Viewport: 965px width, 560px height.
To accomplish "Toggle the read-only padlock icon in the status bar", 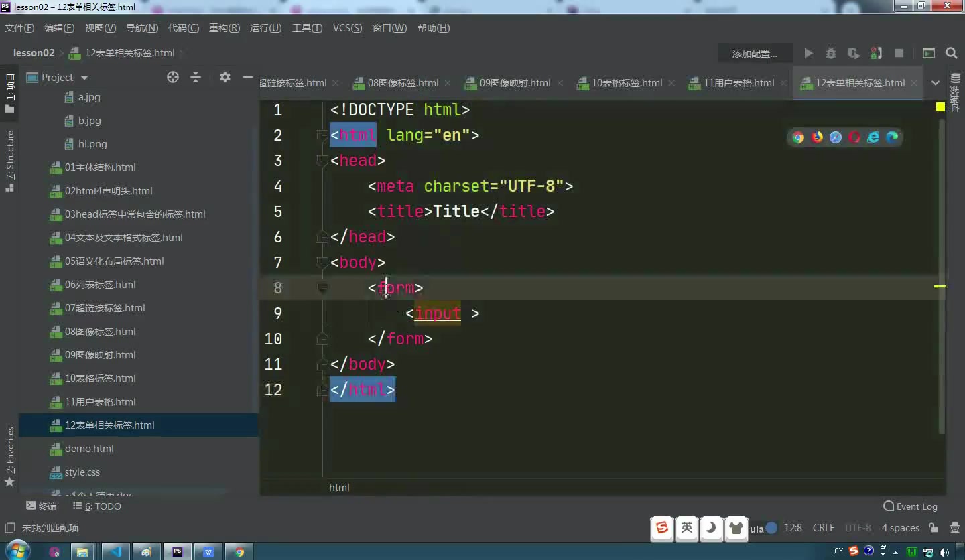I will [x=934, y=528].
